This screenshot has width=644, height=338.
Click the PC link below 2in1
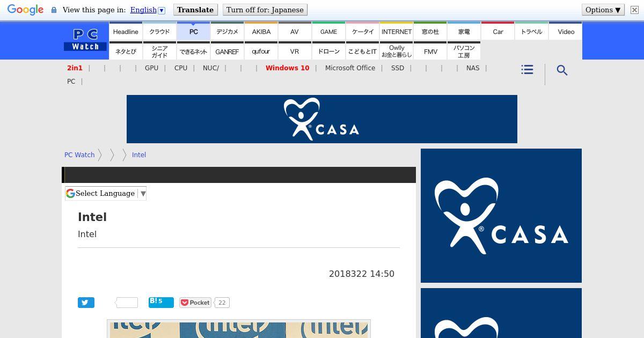[71, 82]
